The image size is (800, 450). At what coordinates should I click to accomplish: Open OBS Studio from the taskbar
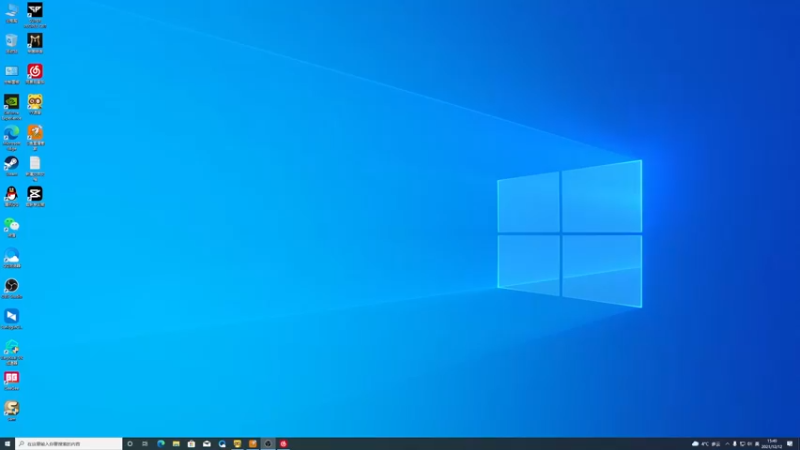coord(268,444)
